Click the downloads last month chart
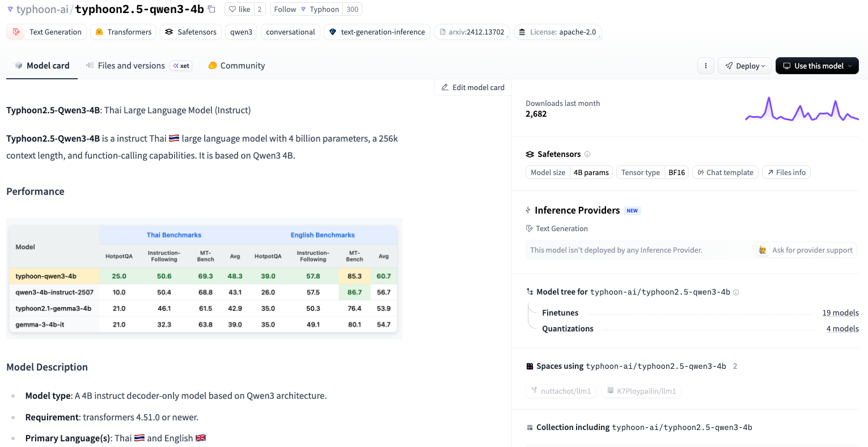The width and height of the screenshot is (868, 447). coord(801,109)
